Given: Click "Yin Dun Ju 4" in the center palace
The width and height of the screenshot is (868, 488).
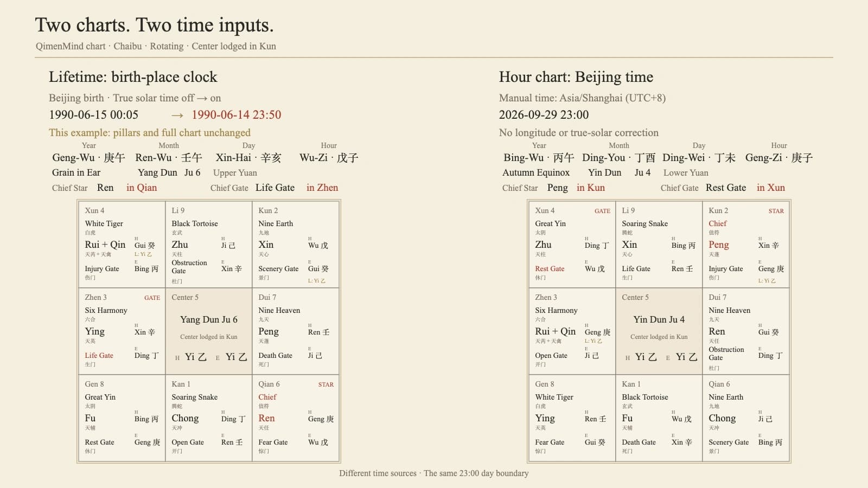Looking at the screenshot, I should click(x=659, y=319).
